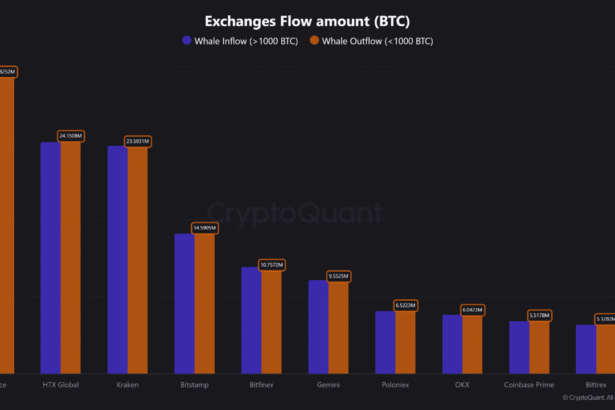Click the Coinbase Prime x-axis label

click(x=529, y=384)
